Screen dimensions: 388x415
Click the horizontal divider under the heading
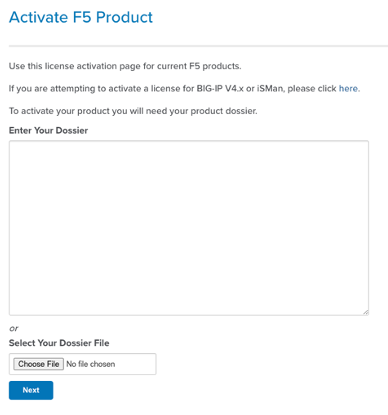[198, 46]
